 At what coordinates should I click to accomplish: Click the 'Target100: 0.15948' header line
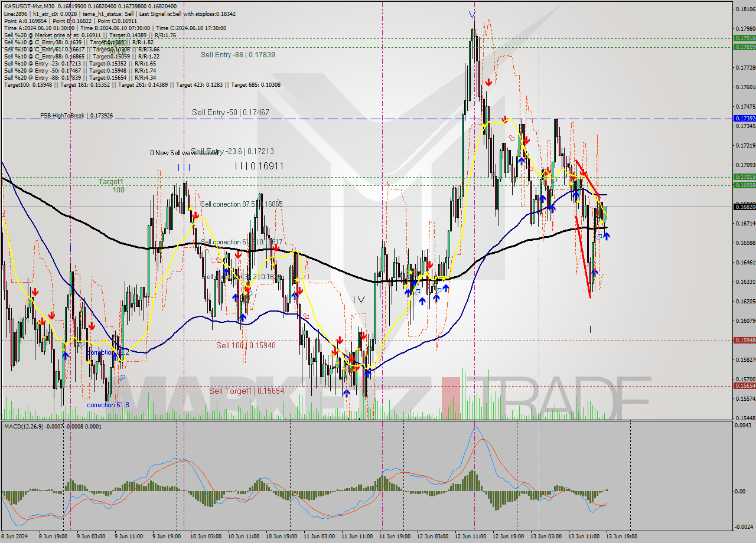coord(142,85)
